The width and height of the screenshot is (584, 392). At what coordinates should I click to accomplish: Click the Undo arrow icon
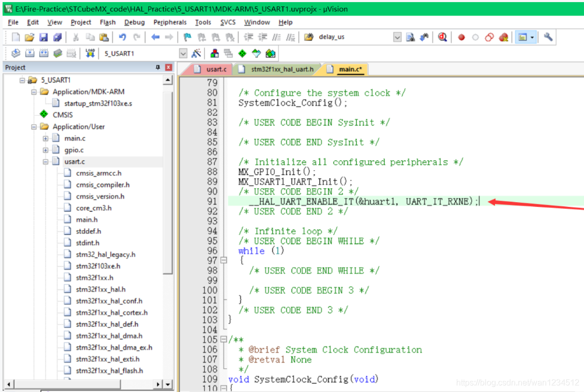(122, 37)
